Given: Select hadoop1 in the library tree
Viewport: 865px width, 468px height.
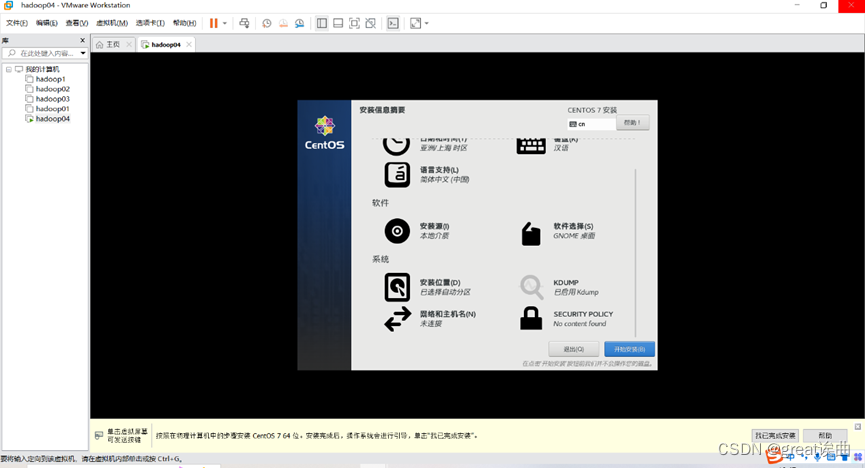Looking at the screenshot, I should 50,79.
